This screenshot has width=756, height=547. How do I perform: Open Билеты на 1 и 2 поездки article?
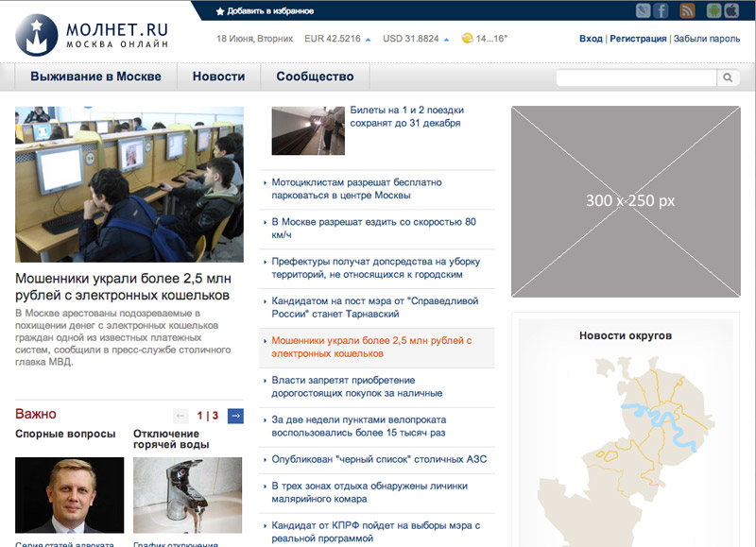(407, 116)
